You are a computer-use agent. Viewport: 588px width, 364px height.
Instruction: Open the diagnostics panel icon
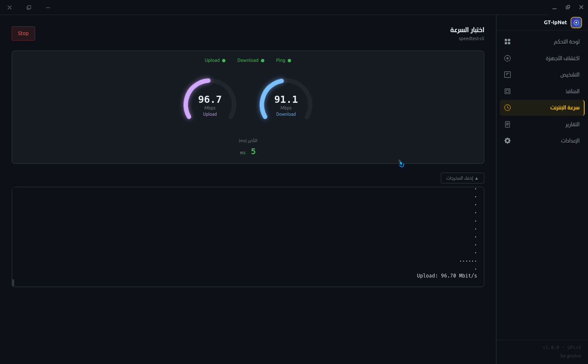(507, 74)
